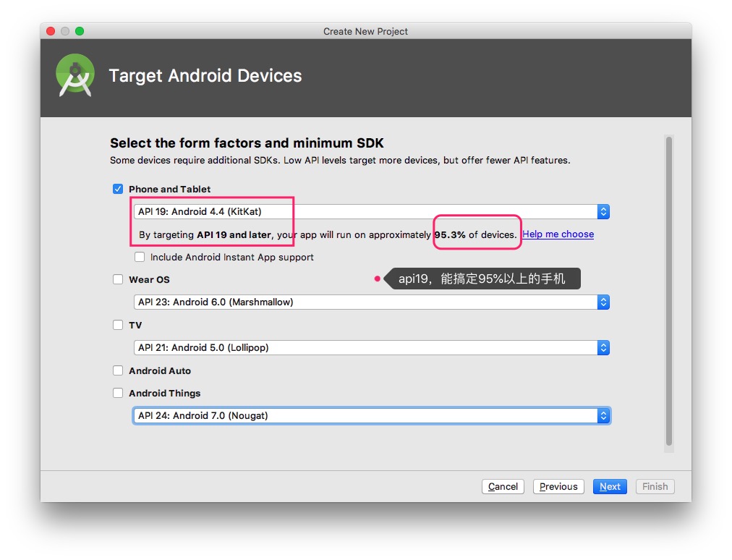This screenshot has height=560, width=732.
Task: Click the 95.3% of devices text
Action: tap(475, 234)
